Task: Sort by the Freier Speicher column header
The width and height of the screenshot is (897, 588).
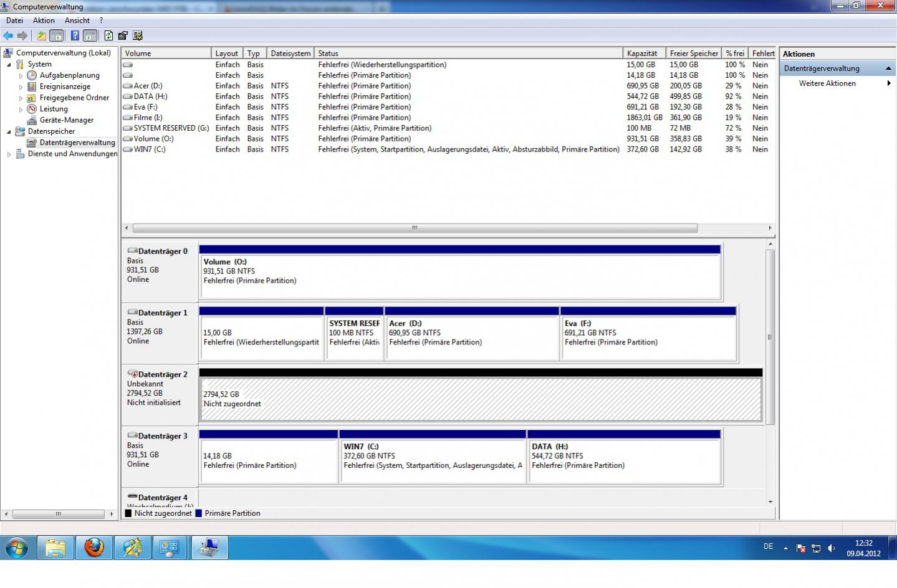Action: click(694, 54)
